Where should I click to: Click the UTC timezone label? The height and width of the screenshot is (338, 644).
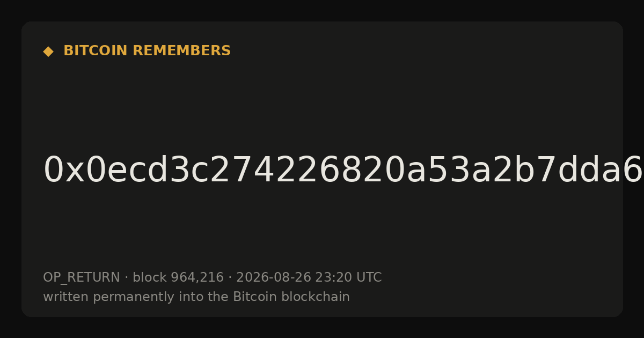point(369,277)
